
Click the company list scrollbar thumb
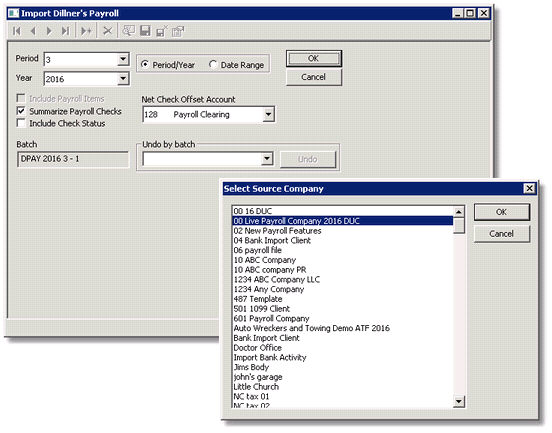459,225
